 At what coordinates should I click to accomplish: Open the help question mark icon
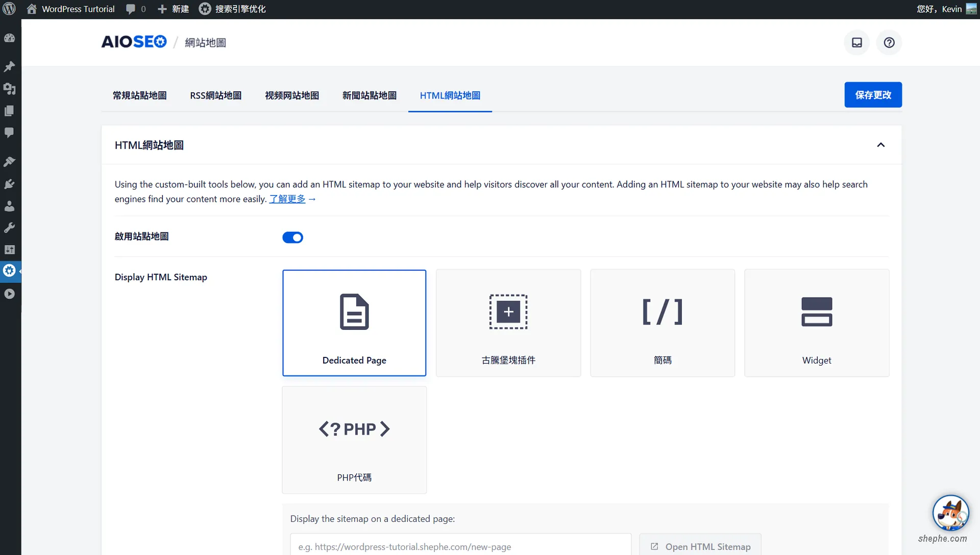pos(889,42)
